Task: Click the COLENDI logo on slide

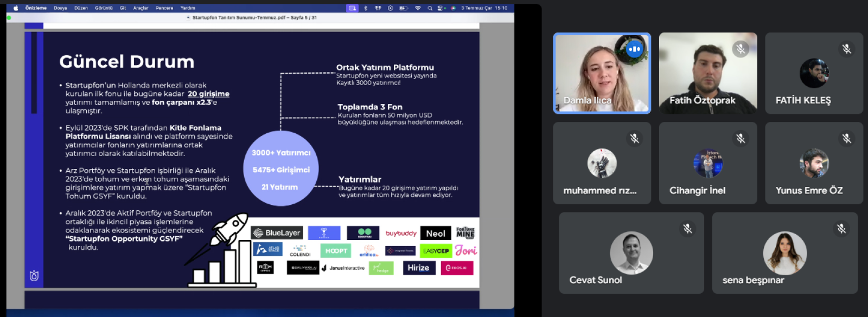Action: point(300,251)
